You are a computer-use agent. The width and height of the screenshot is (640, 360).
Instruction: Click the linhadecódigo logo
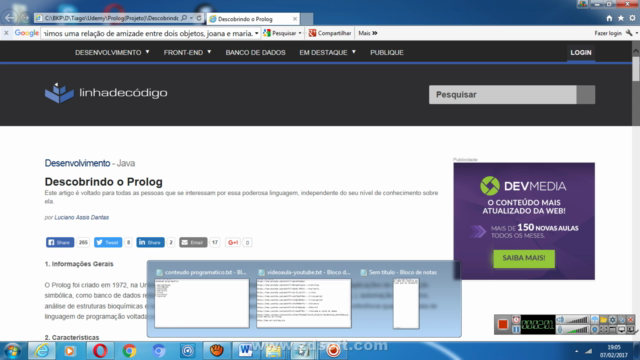click(106, 93)
